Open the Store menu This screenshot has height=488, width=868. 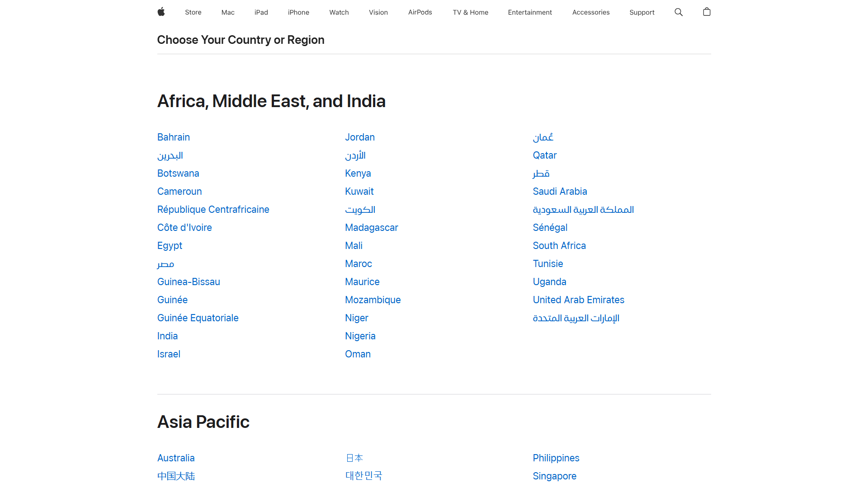(x=193, y=12)
